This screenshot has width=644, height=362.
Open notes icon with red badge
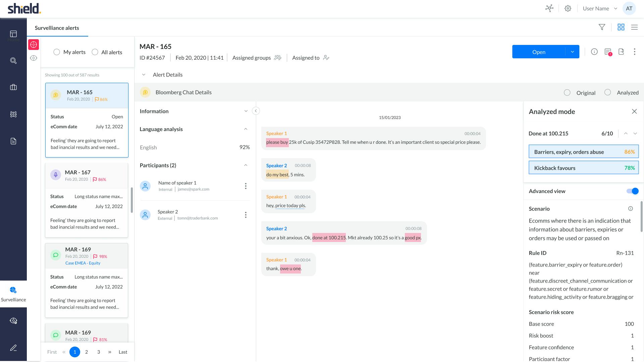point(608,52)
